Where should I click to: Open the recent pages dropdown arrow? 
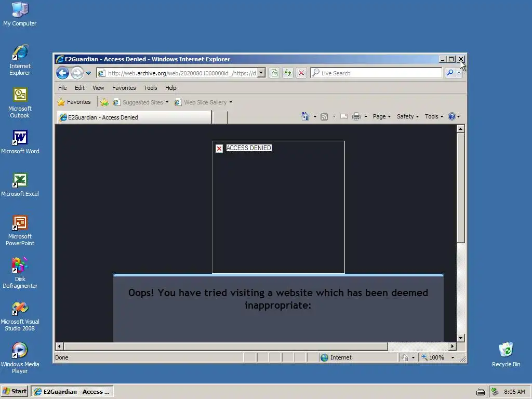point(88,73)
